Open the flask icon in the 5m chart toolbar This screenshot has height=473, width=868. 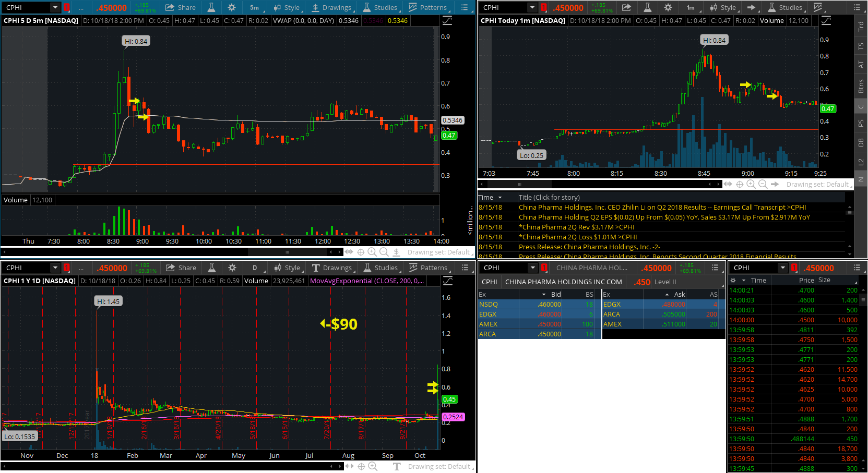[211, 7]
